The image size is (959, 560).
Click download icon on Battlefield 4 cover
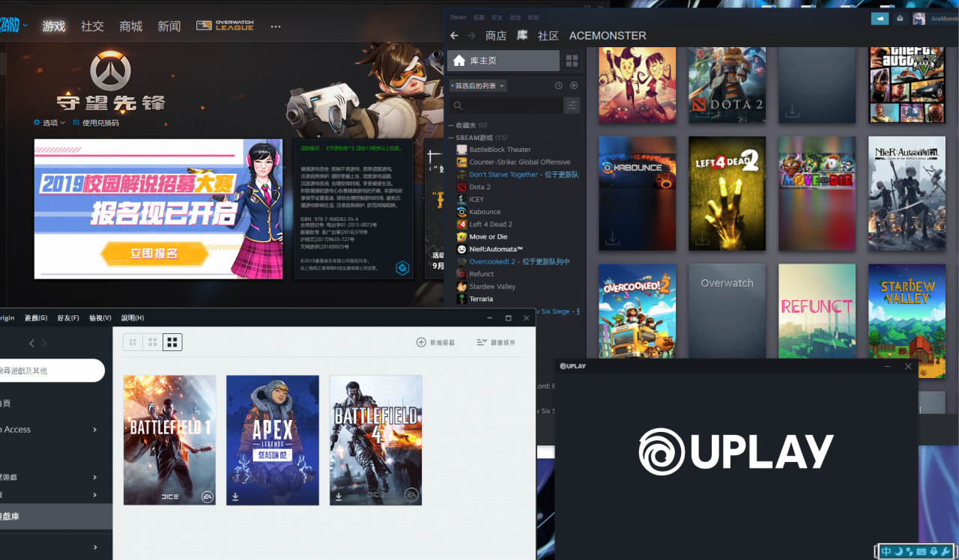coord(339,496)
